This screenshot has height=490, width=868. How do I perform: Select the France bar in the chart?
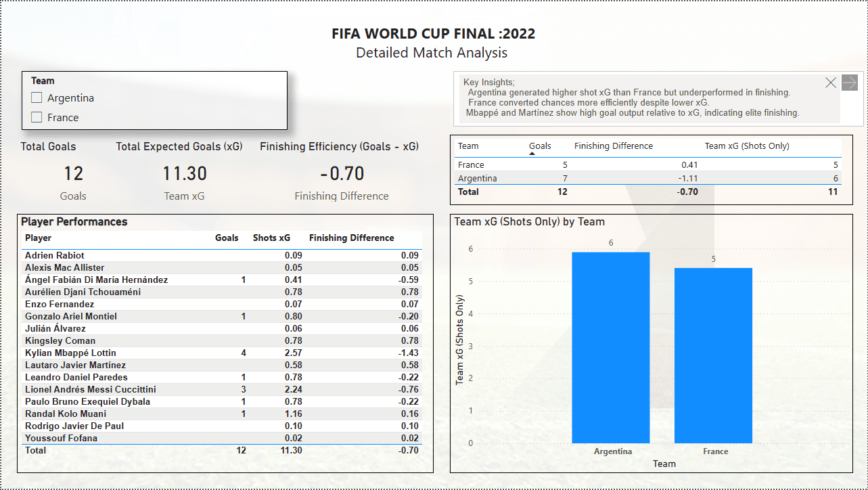(713, 356)
